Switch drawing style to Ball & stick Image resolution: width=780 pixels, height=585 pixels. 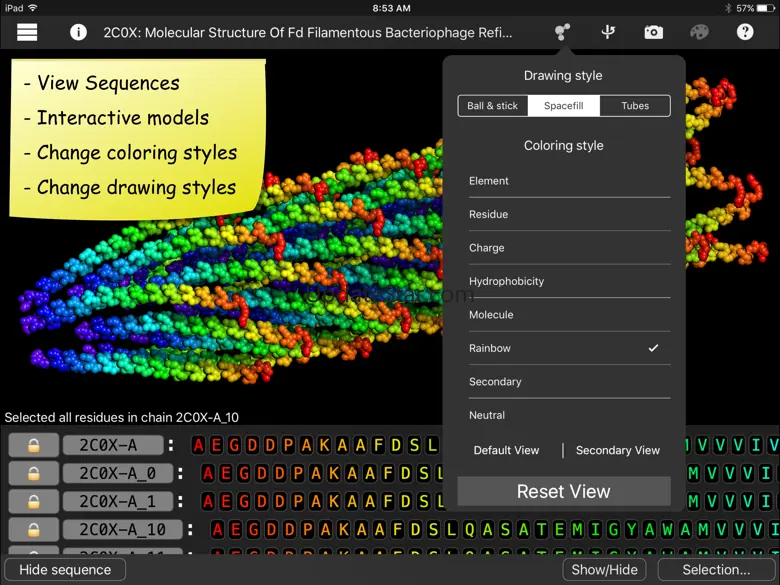point(493,106)
